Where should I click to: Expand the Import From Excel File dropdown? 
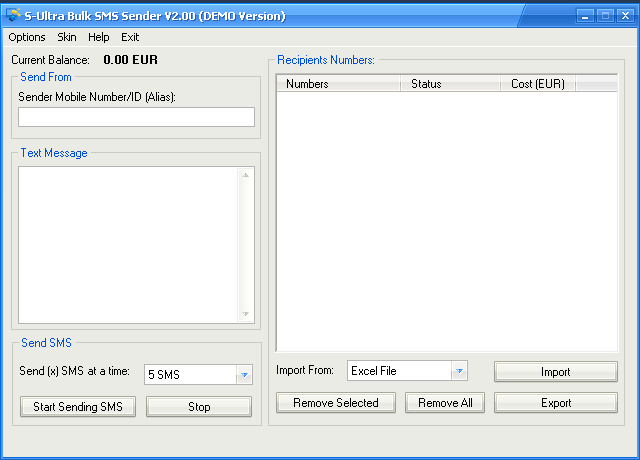tap(459, 371)
